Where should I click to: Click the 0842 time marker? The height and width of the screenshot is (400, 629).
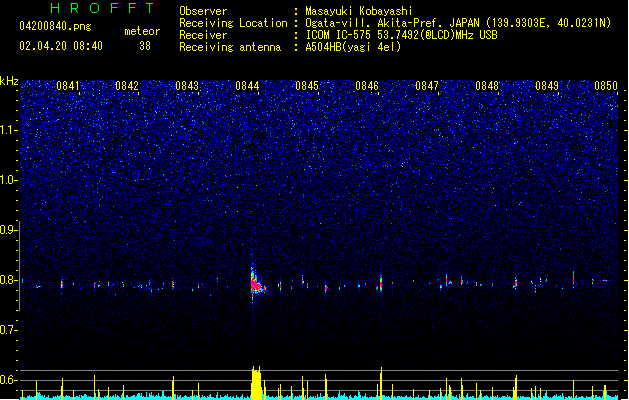pos(127,86)
